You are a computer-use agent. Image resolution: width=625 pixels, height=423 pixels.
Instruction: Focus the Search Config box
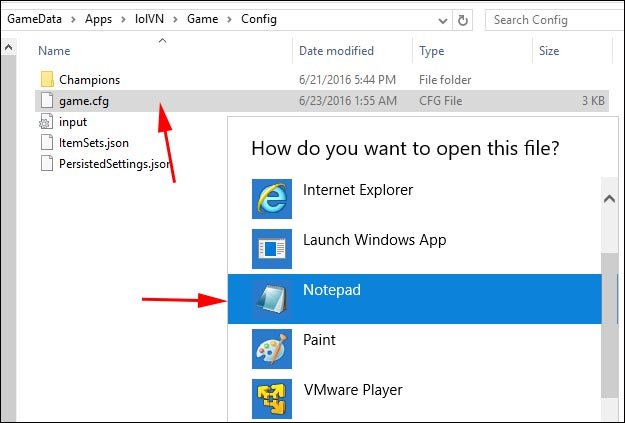[555, 20]
